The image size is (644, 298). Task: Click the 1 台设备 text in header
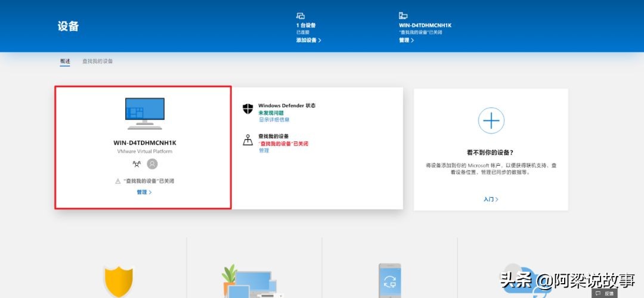[306, 26]
